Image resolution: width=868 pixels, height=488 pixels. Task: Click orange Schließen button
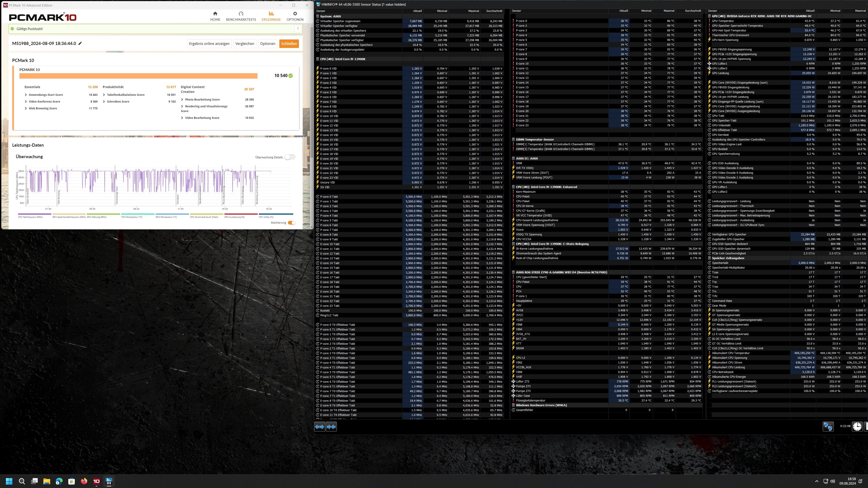(289, 44)
